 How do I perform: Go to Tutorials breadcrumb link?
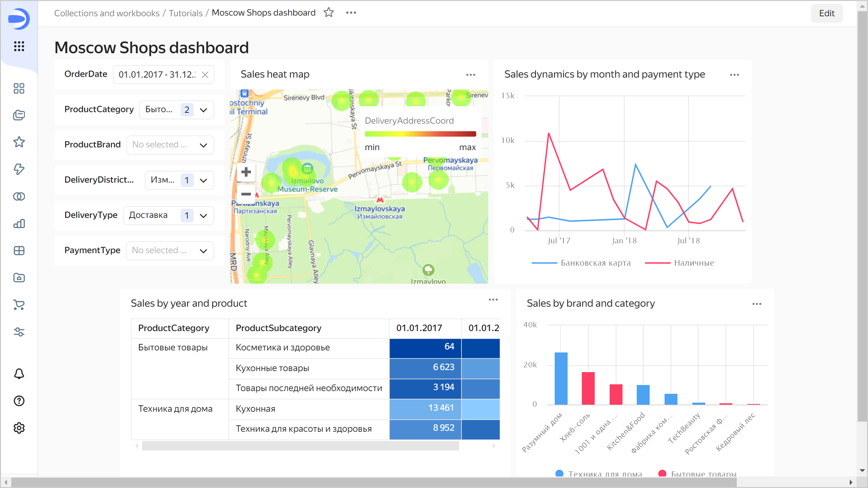185,13
